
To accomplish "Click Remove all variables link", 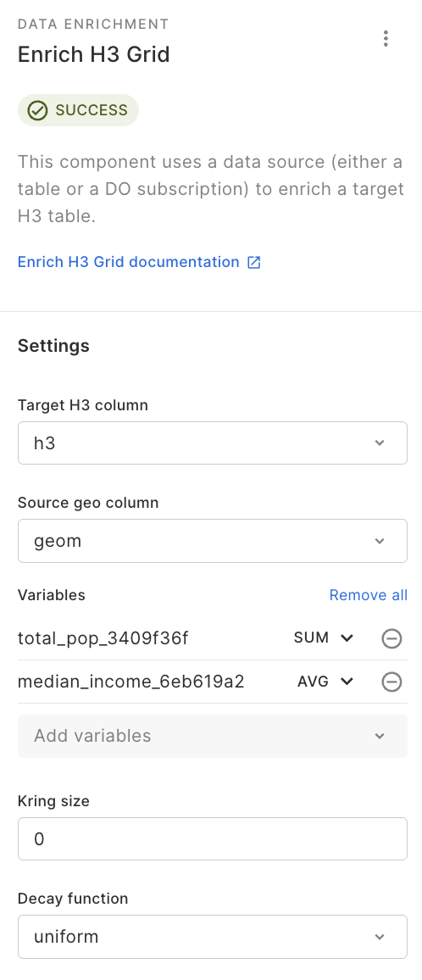I will click(x=369, y=595).
